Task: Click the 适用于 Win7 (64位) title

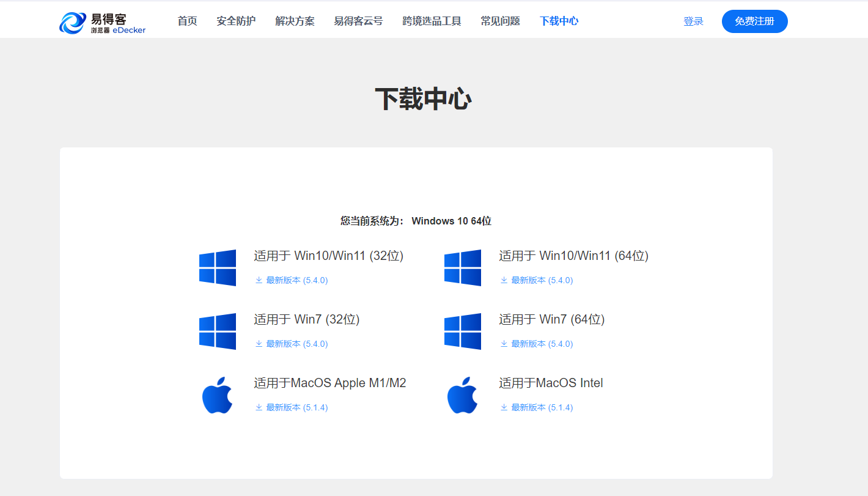Action: point(552,319)
